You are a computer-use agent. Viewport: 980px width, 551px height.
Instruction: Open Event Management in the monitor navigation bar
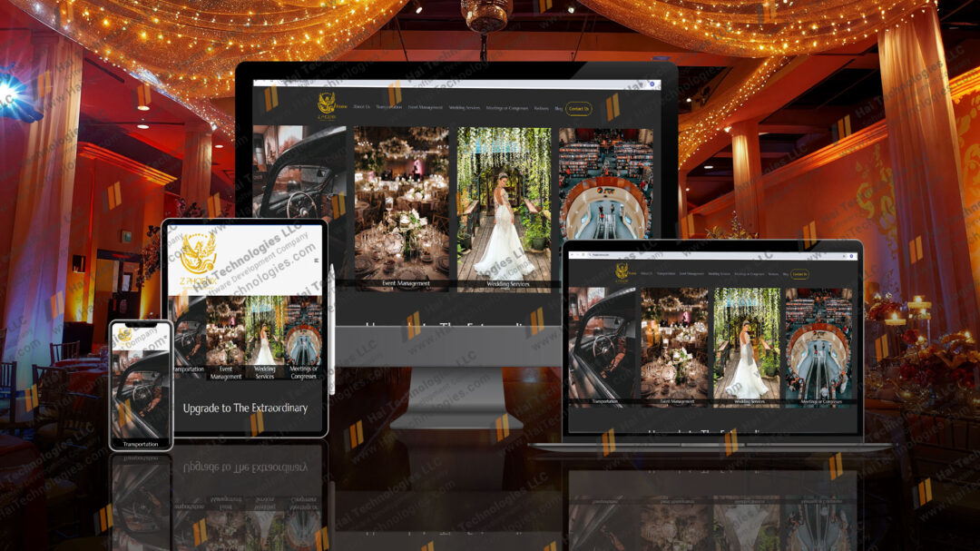click(425, 107)
